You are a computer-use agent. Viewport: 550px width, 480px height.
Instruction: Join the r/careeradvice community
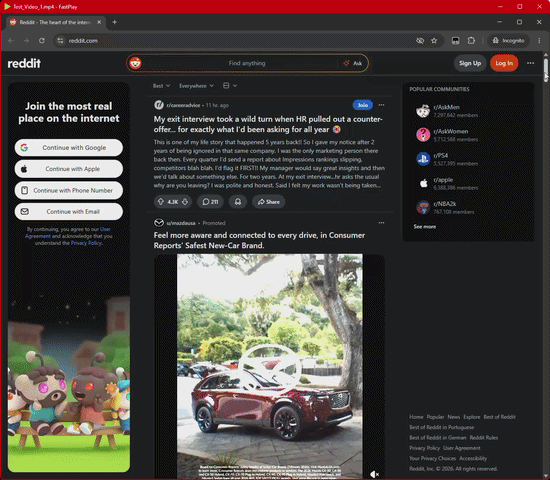(x=363, y=105)
